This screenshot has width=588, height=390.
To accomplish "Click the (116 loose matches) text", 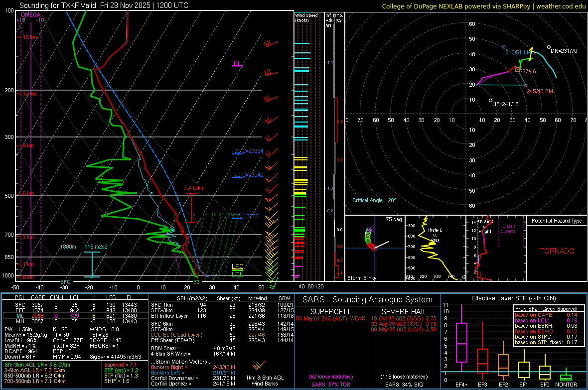I will 404,377.
